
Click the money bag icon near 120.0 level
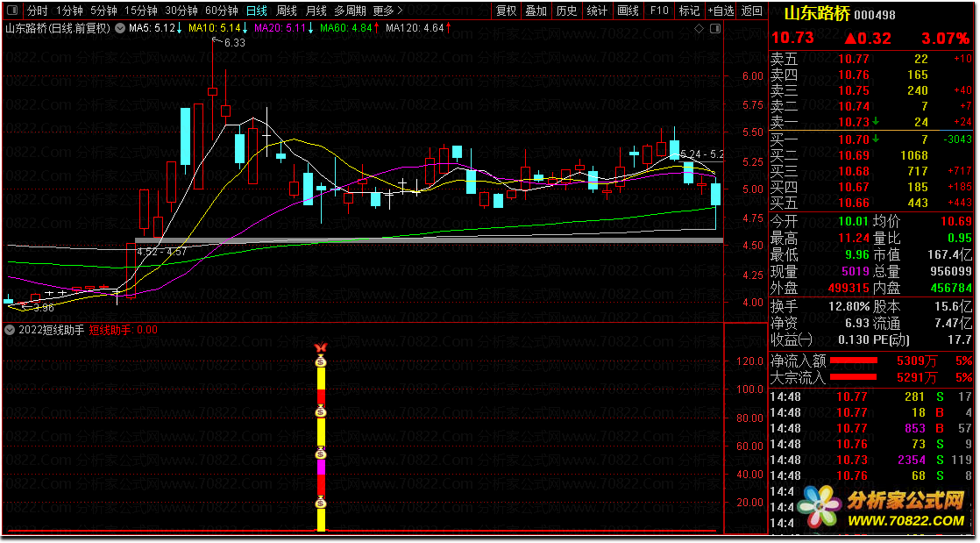click(x=321, y=361)
